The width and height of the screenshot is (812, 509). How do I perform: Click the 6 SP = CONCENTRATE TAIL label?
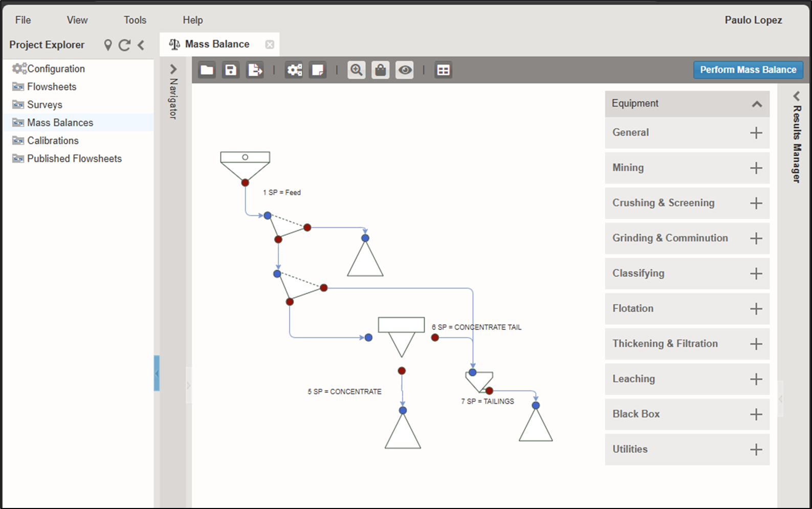476,327
